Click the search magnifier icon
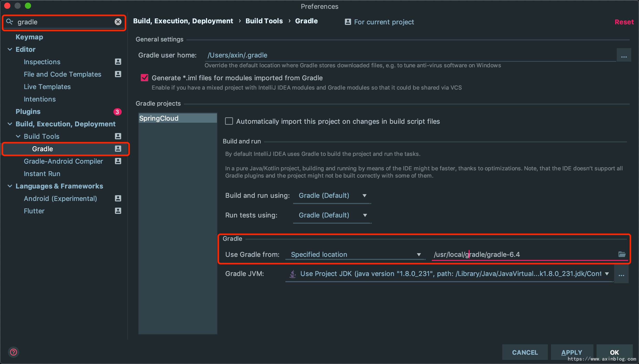The height and width of the screenshot is (364, 639). [10, 22]
